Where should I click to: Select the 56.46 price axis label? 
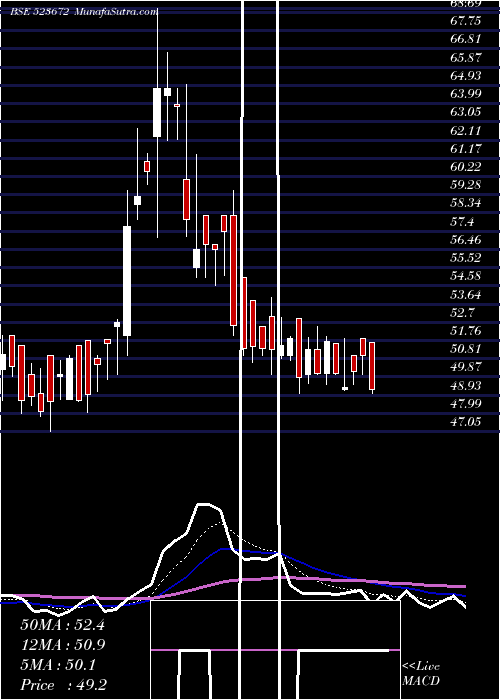[466, 241]
